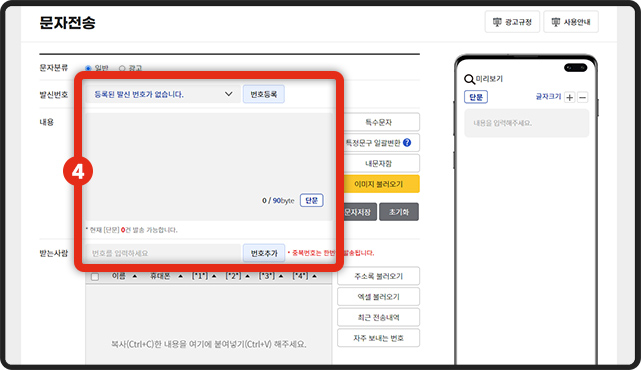Viewport: 641px width, 370px height.
Task: Click the recipient number input field
Action: click(x=163, y=253)
